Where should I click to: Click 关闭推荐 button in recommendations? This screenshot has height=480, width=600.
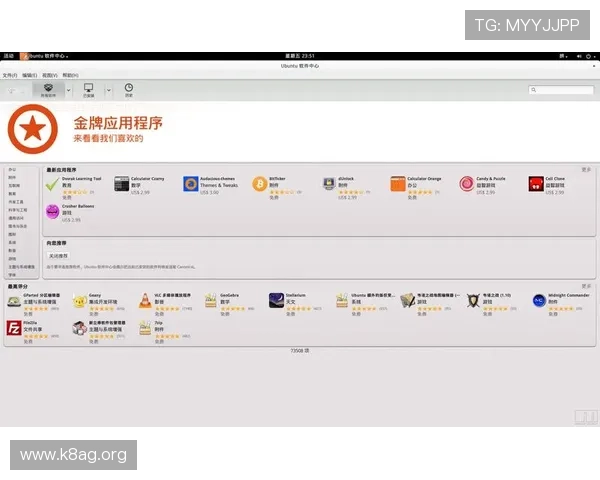pyautogui.click(x=58, y=256)
